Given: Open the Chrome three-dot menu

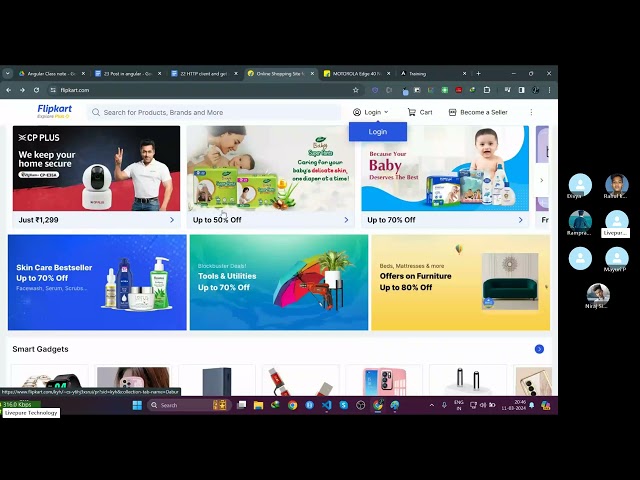Looking at the screenshot, I should [x=549, y=90].
